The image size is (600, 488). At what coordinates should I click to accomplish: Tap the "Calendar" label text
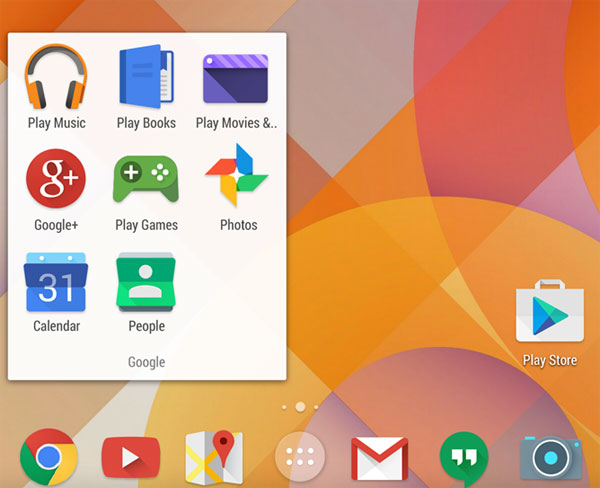(57, 326)
